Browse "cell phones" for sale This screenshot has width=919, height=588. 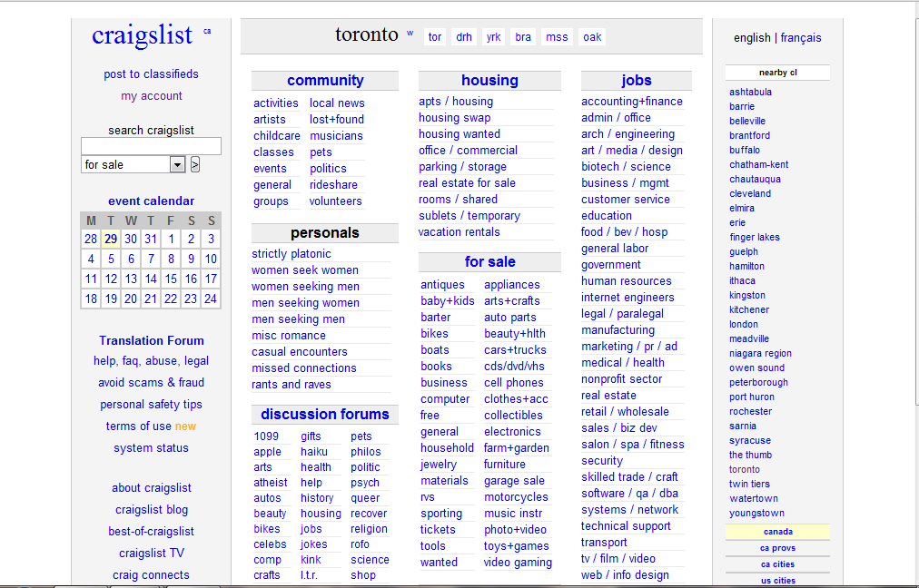pos(514,383)
